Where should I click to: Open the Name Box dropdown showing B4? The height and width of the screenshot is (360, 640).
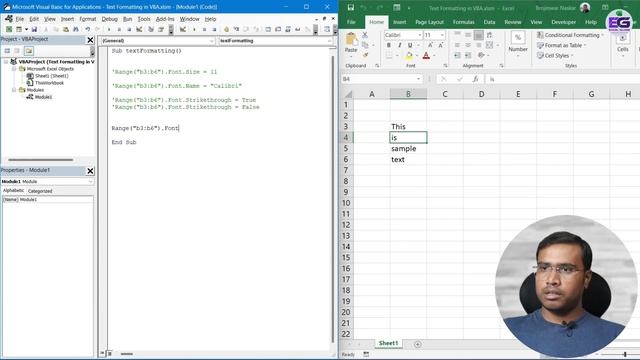pos(418,79)
